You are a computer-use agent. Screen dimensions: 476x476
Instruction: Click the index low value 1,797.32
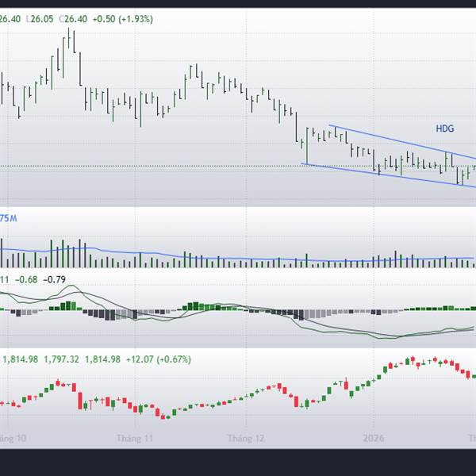click(x=61, y=359)
